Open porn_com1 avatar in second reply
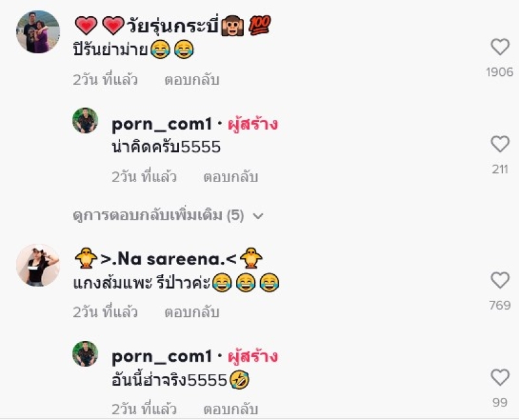This screenshot has height=420, width=519. point(86,354)
